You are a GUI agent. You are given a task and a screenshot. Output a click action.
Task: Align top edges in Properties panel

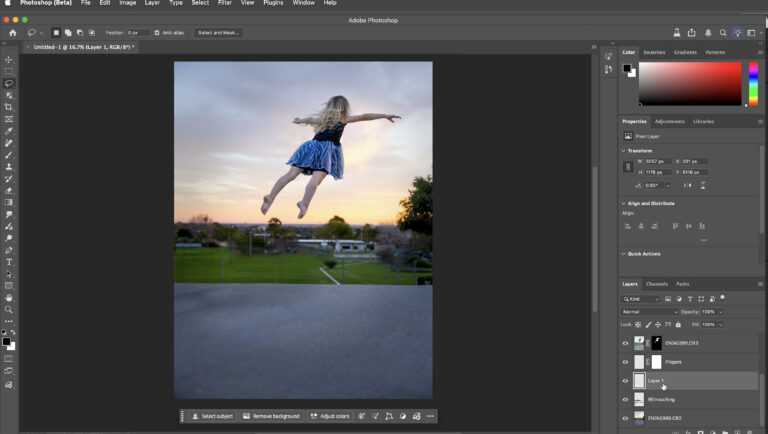coord(675,226)
